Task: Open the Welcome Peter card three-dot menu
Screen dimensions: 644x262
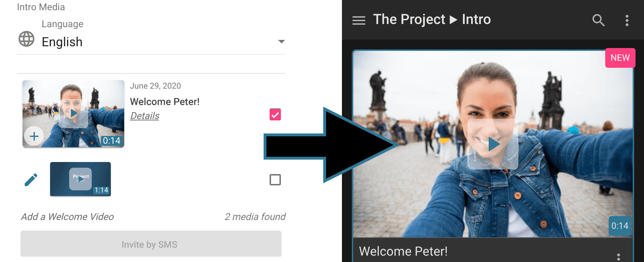Action: [618, 257]
